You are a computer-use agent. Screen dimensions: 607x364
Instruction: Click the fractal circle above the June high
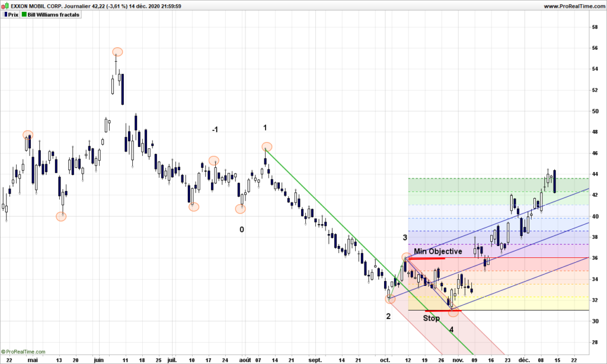tap(118, 52)
